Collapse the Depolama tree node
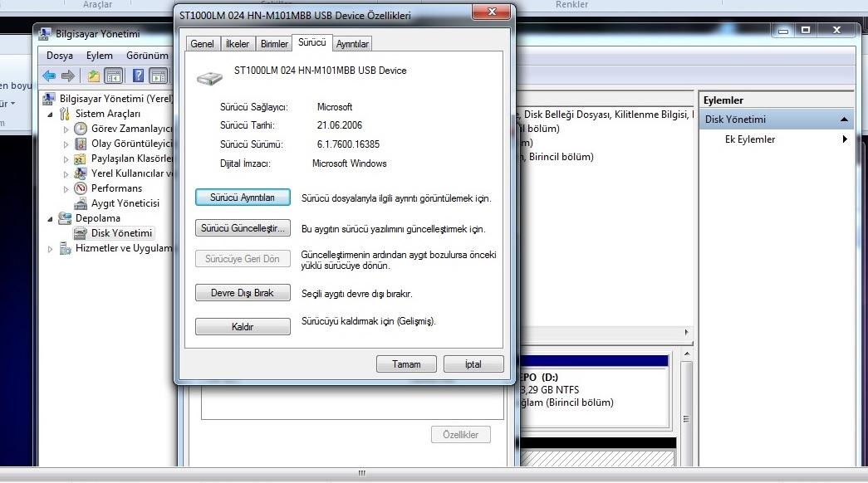Image resolution: width=868 pixels, height=483 pixels. 51,218
